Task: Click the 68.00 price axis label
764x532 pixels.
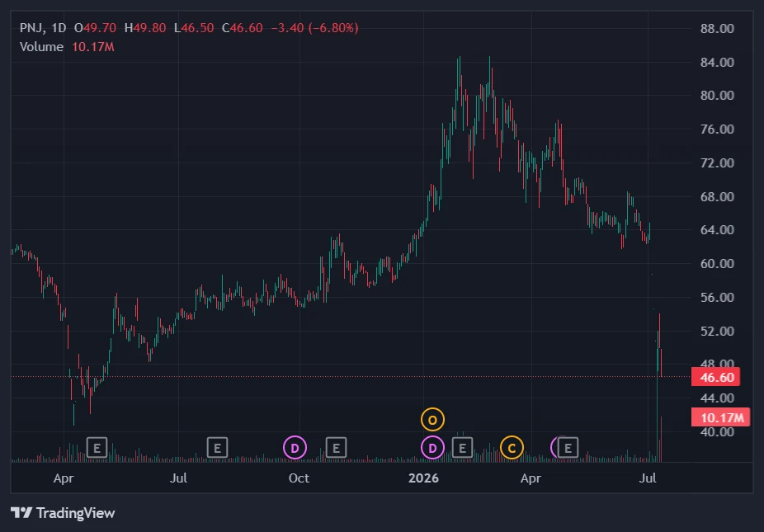Action: [x=717, y=197]
